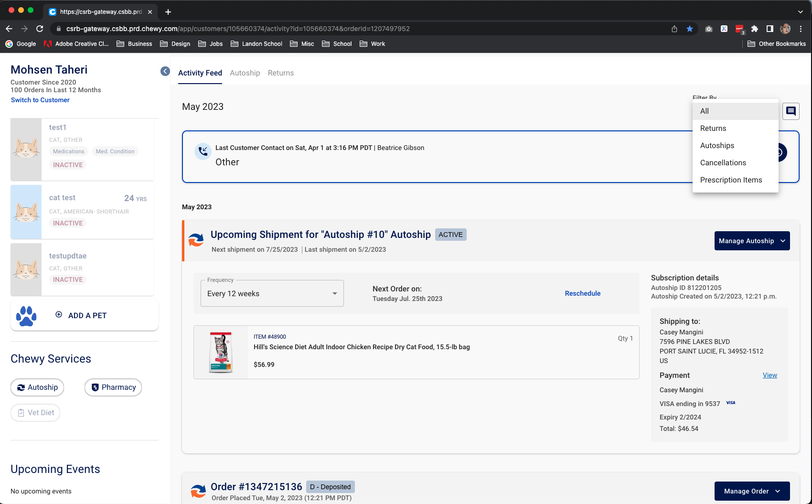Open the Business bookmarks folder
The image size is (812, 504).
(134, 43)
